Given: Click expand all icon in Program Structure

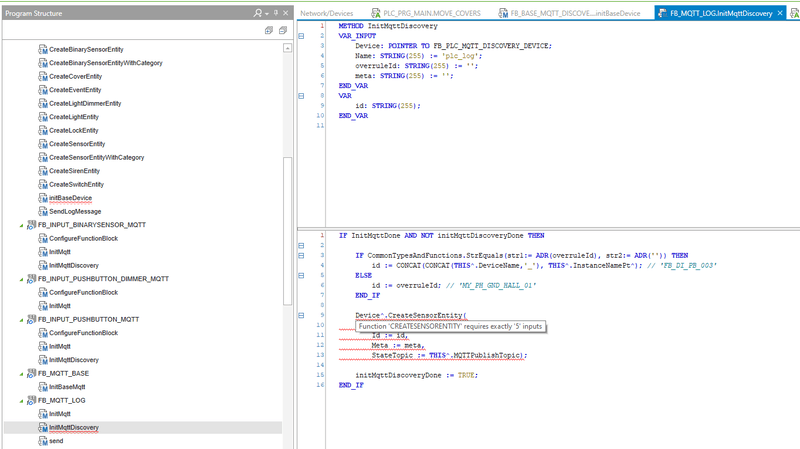Looking at the screenshot, I should [269, 31].
